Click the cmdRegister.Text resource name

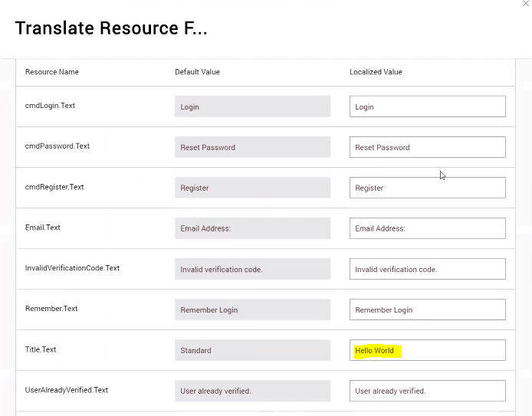tap(54, 187)
